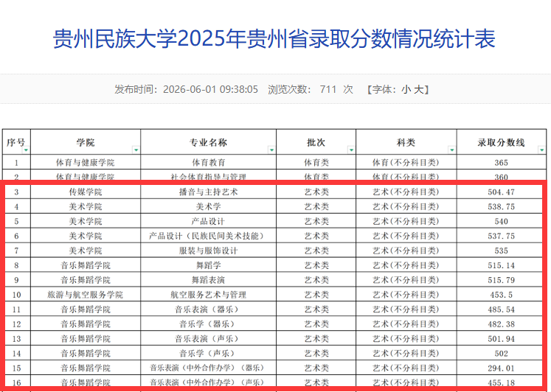Select the 录取分数线 header cell
This screenshot has width=551, height=392.
502,142
